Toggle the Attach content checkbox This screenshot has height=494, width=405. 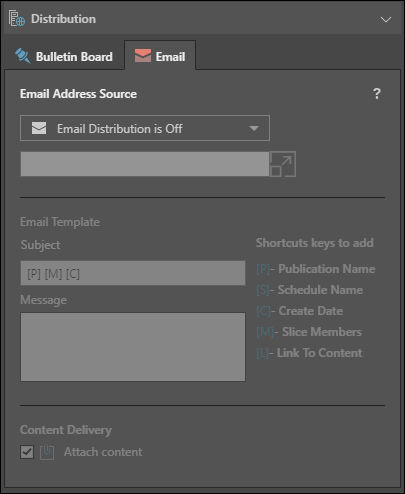[x=27, y=452]
